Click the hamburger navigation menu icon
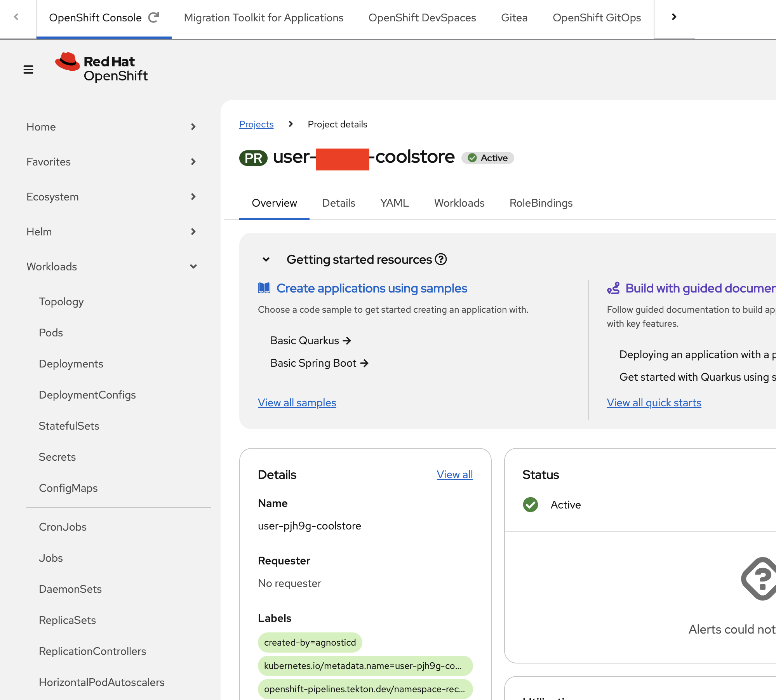 [28, 70]
